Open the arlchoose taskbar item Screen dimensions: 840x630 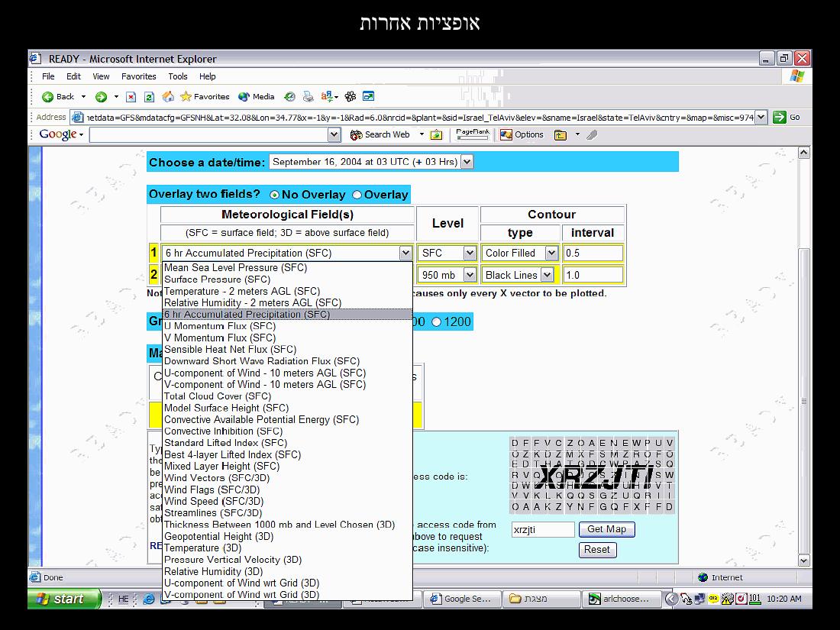click(621, 599)
